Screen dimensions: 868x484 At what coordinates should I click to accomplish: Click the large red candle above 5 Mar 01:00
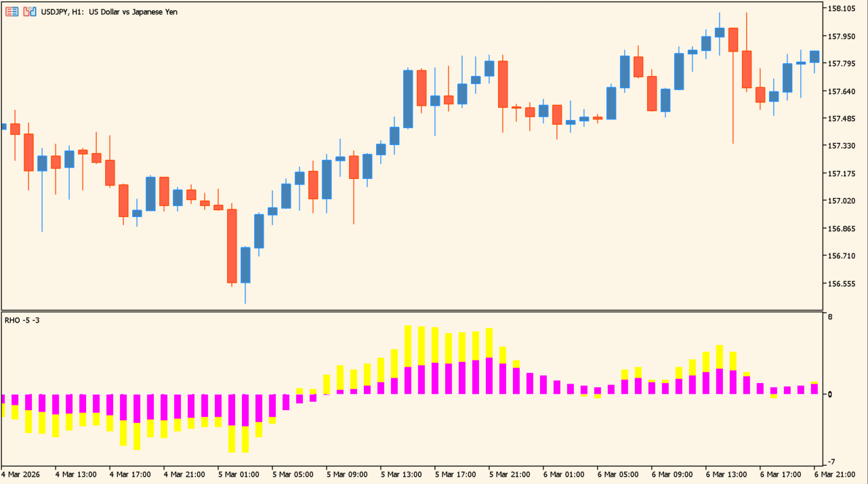click(x=232, y=245)
